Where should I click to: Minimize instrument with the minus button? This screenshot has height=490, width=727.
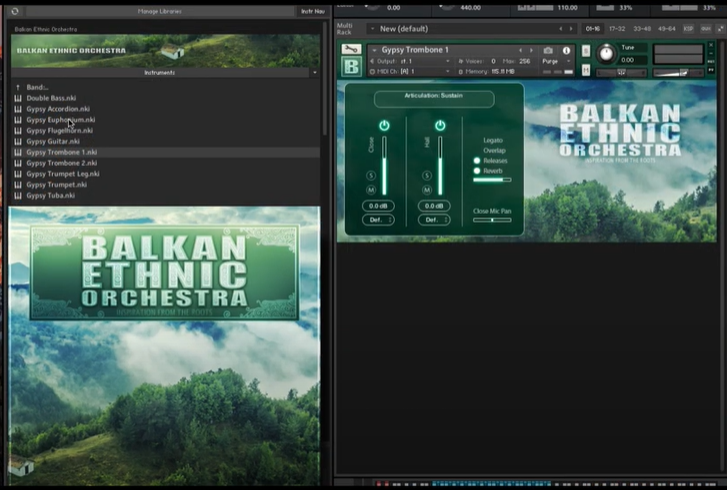711,53
